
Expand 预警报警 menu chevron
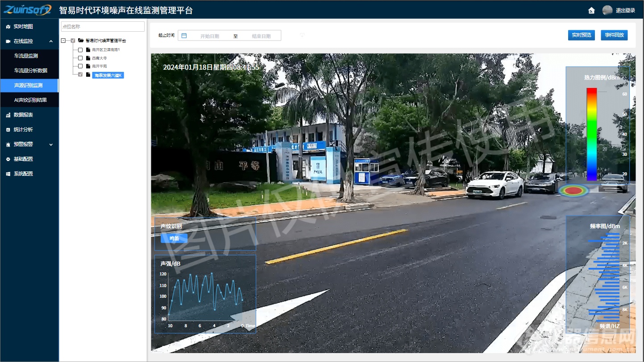coord(51,145)
